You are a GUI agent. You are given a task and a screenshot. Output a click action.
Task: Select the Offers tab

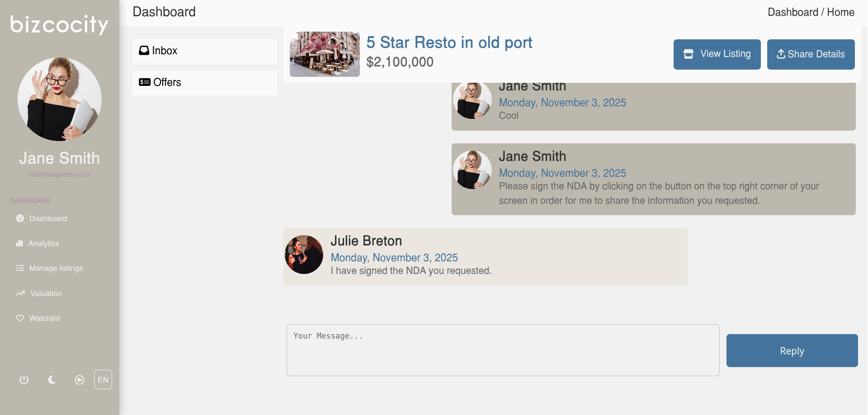tap(204, 82)
